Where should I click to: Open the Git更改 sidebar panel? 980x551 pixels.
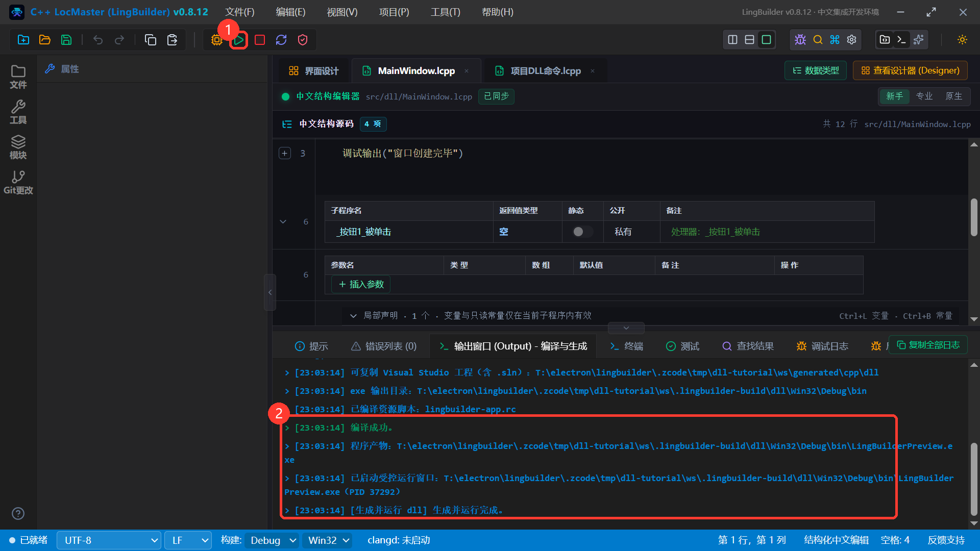[x=18, y=183]
